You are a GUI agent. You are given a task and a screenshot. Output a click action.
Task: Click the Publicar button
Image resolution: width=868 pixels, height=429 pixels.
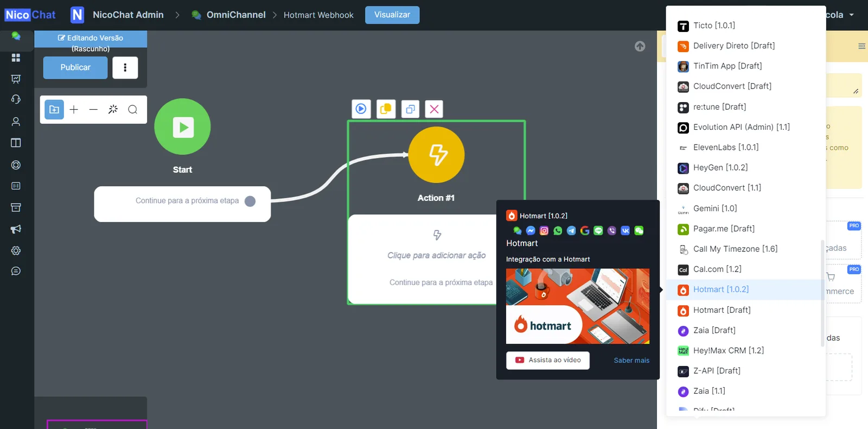coord(75,67)
